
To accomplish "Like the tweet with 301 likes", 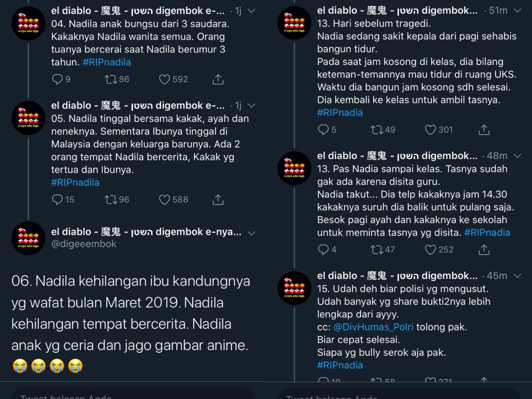I will [x=430, y=130].
